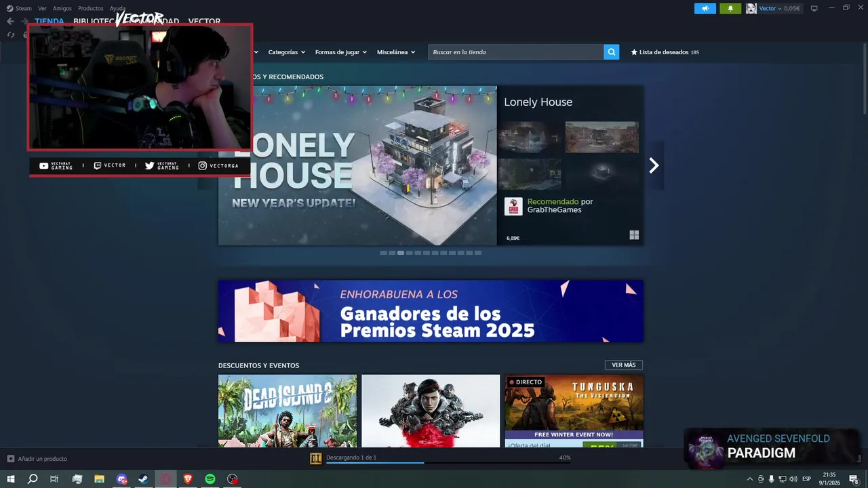The width and height of the screenshot is (868, 488).
Task: Open Task View from the taskbar
Action: pos(54,479)
